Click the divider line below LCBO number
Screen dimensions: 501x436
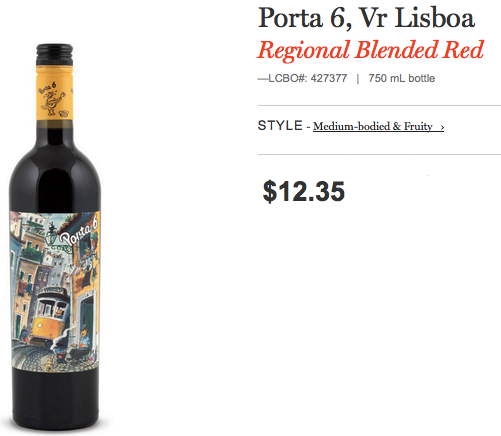(379, 106)
